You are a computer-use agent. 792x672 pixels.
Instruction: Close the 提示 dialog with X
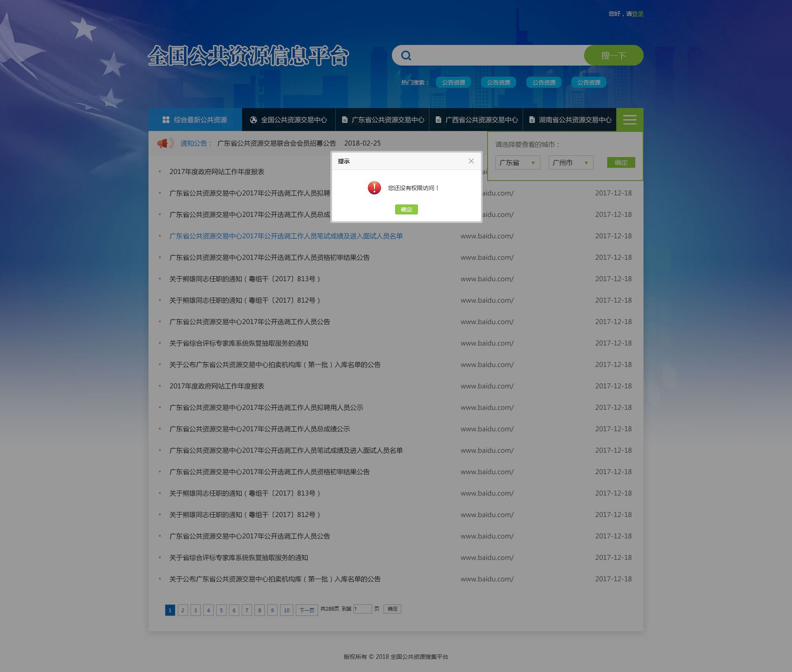tap(471, 161)
